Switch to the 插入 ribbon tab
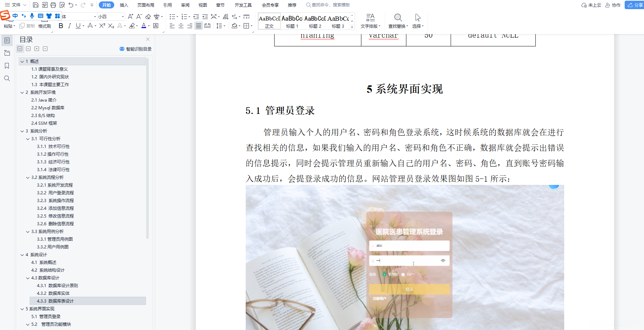 tap(124, 5)
